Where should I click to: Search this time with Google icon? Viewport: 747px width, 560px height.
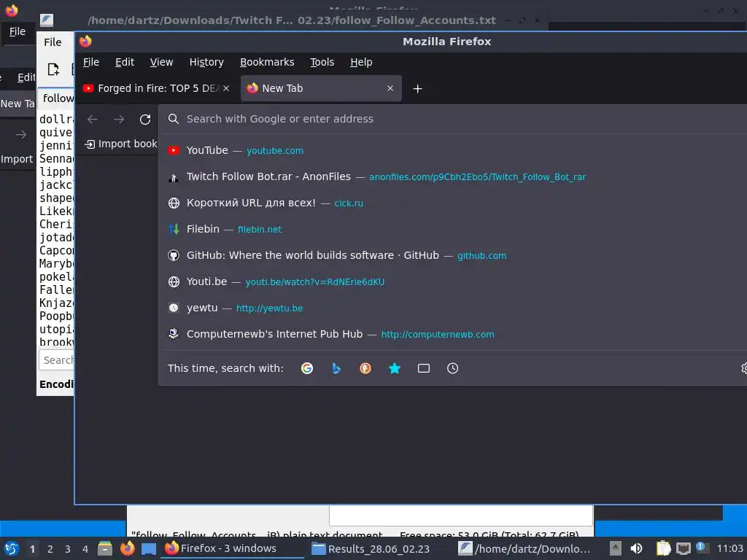pos(307,368)
